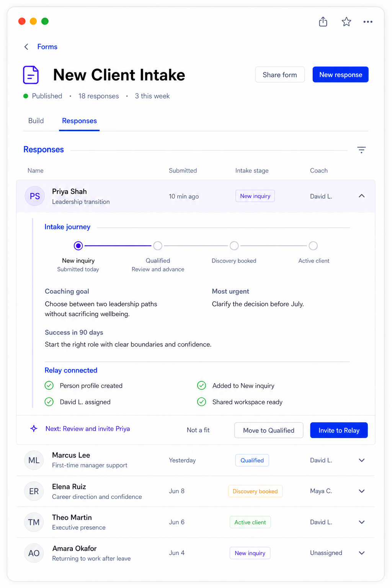Switch to the Responses tab
The width and height of the screenshot is (392, 588).
[79, 121]
